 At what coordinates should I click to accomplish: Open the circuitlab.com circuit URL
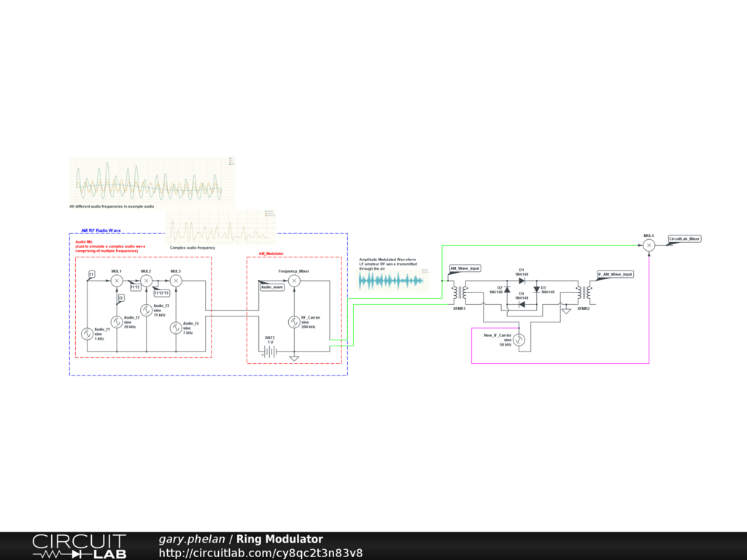(260, 553)
